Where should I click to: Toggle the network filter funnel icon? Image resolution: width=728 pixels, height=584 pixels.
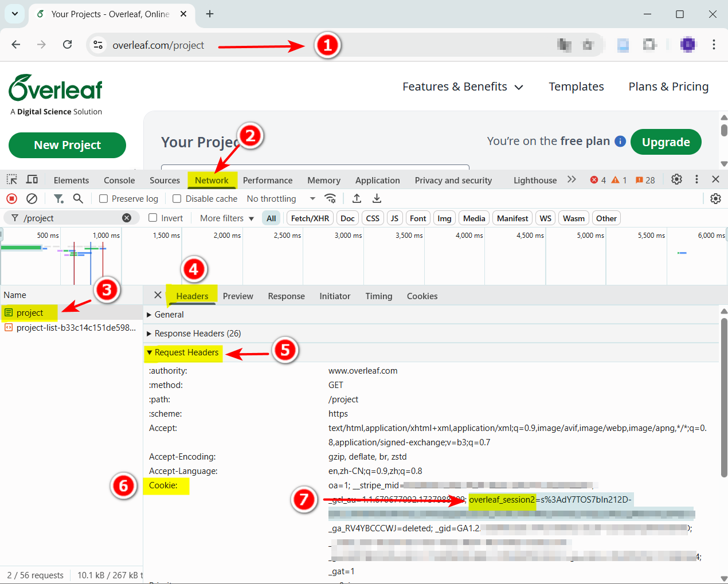[58, 198]
